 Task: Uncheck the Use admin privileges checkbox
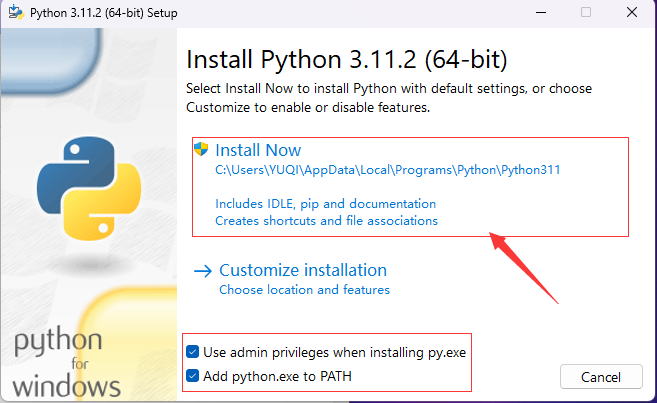pyautogui.click(x=193, y=352)
